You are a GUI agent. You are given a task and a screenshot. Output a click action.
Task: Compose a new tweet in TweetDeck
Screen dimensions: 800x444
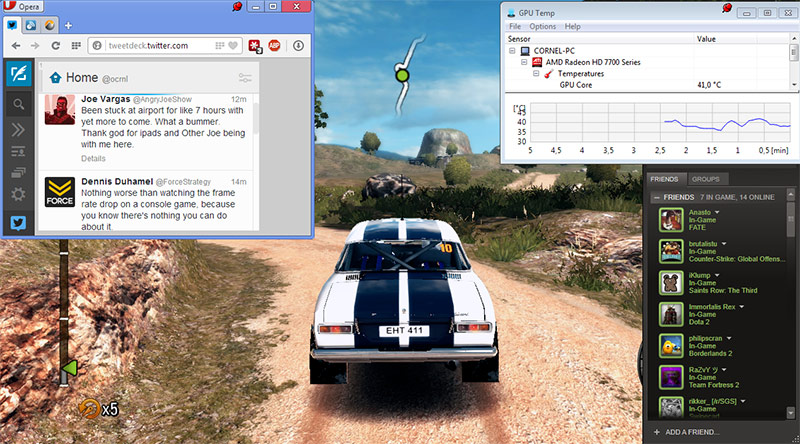tap(18, 73)
